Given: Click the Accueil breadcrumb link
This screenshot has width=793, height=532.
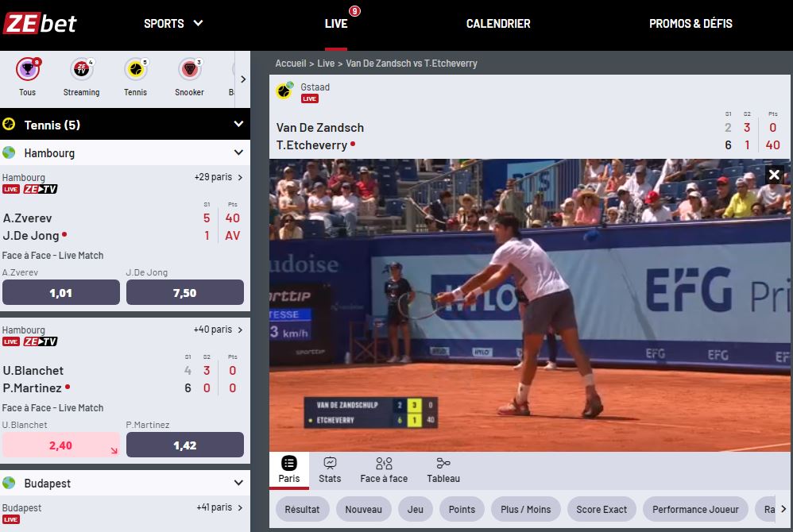Looking at the screenshot, I should pyautogui.click(x=290, y=64).
